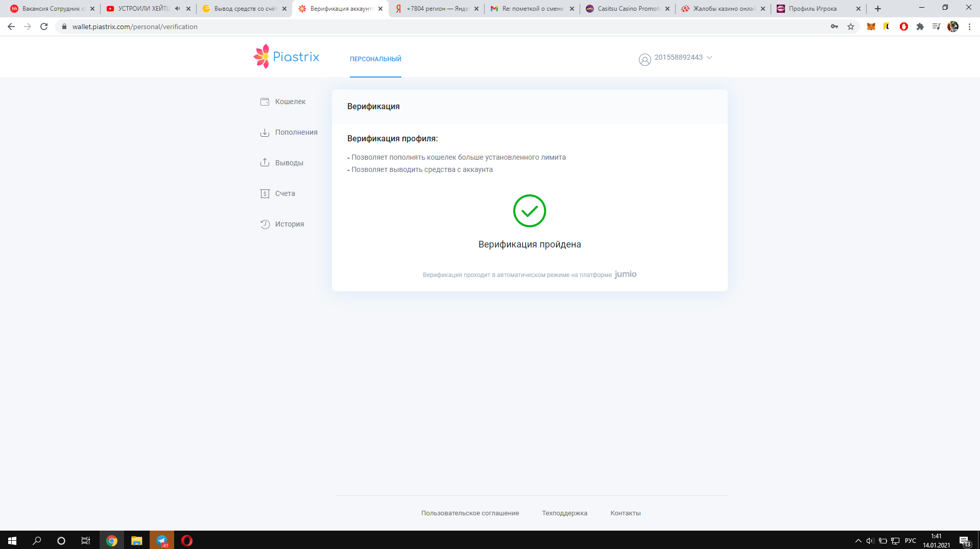This screenshot has width=980, height=549.
Task: Click the address bar URL
Action: 135,27
